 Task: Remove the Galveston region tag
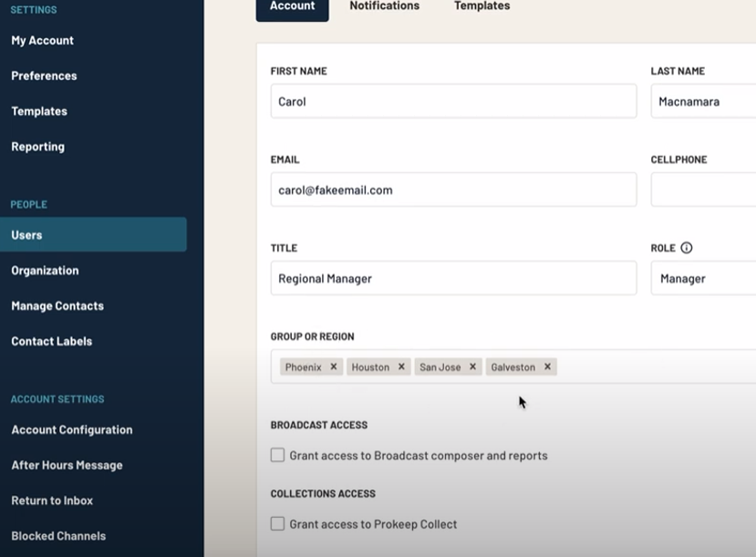tap(547, 367)
